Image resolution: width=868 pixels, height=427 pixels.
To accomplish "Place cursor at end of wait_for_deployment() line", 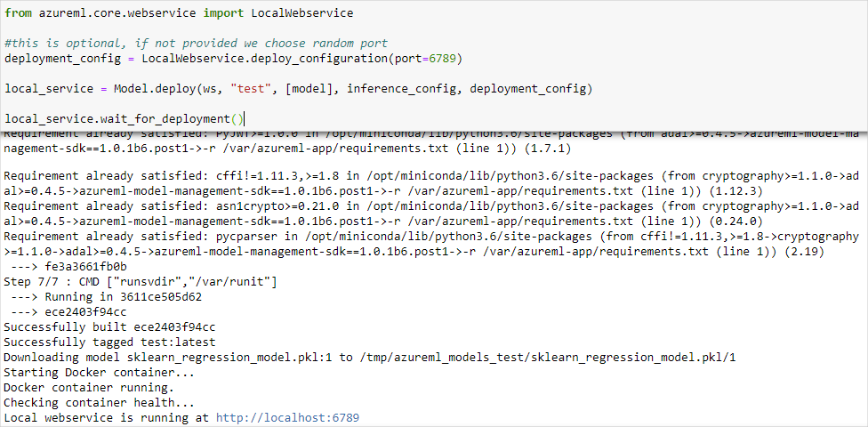I will pos(244,118).
